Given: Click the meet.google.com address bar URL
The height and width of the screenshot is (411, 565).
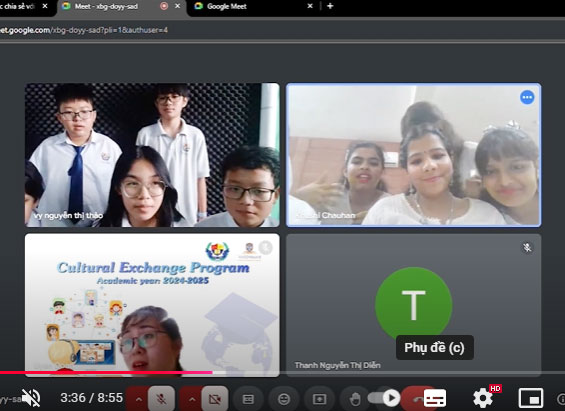Looking at the screenshot, I should tap(84, 30).
